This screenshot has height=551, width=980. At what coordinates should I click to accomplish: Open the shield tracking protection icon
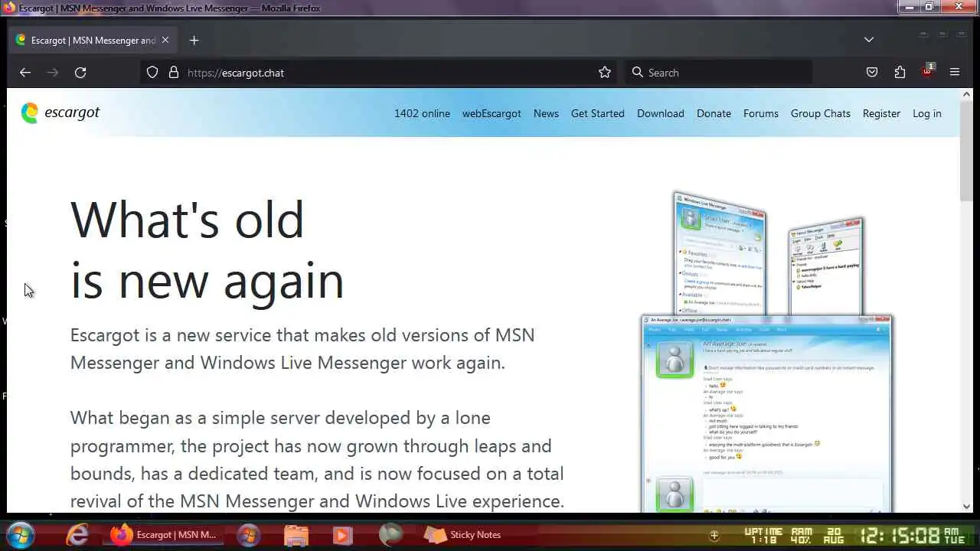click(152, 72)
